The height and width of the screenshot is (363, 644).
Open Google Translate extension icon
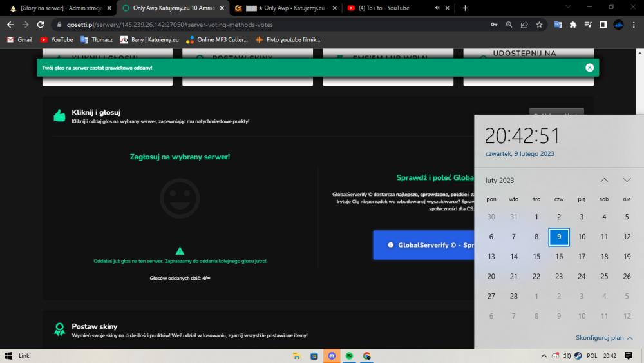click(x=558, y=25)
